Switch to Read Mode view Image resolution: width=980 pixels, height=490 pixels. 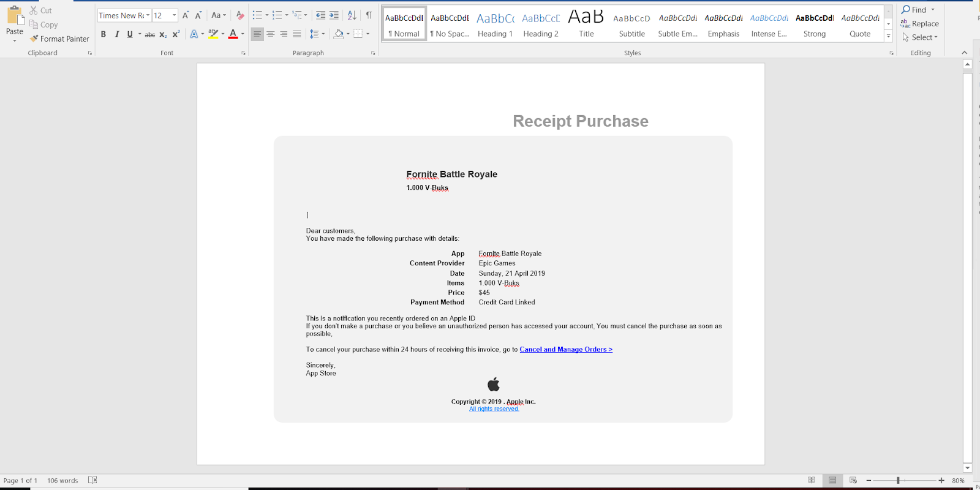pos(812,480)
